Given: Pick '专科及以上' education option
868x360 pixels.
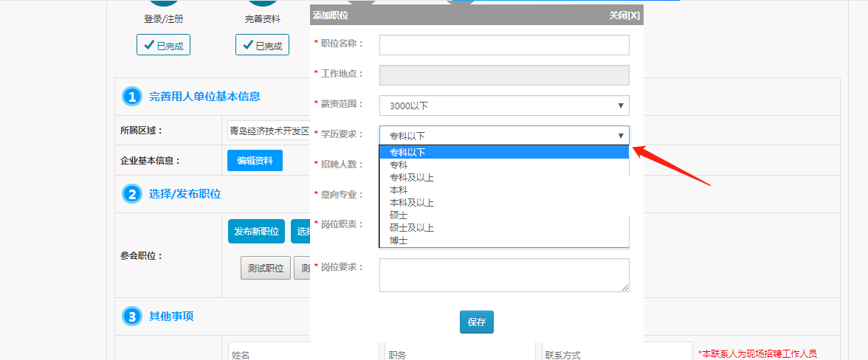Looking at the screenshot, I should pyautogui.click(x=412, y=178).
